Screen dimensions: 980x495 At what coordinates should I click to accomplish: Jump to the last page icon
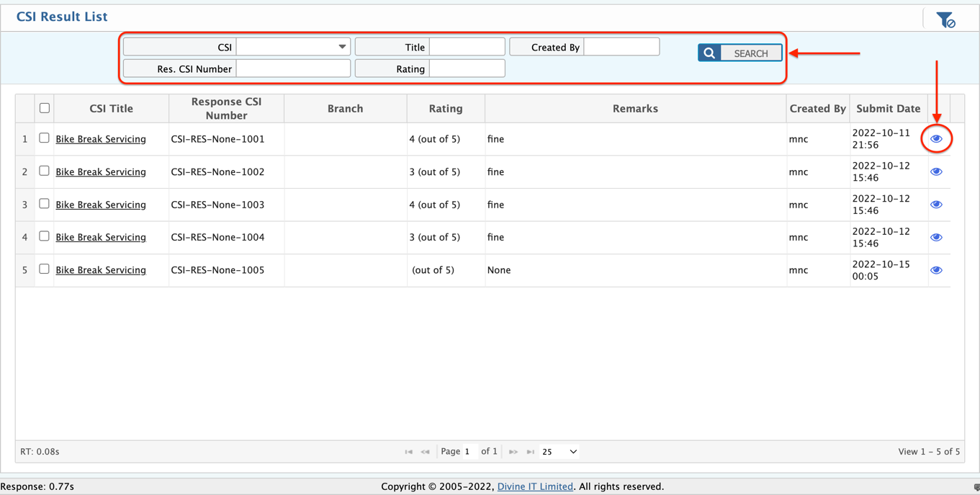click(531, 451)
